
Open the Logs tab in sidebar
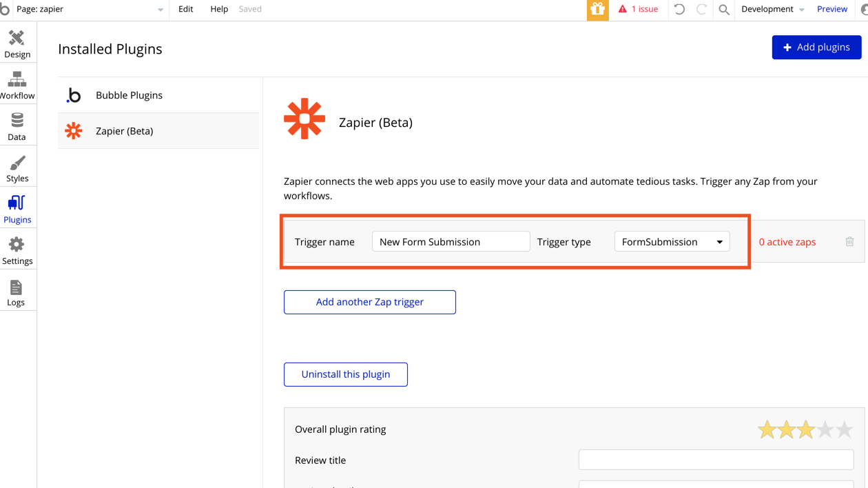click(x=16, y=292)
